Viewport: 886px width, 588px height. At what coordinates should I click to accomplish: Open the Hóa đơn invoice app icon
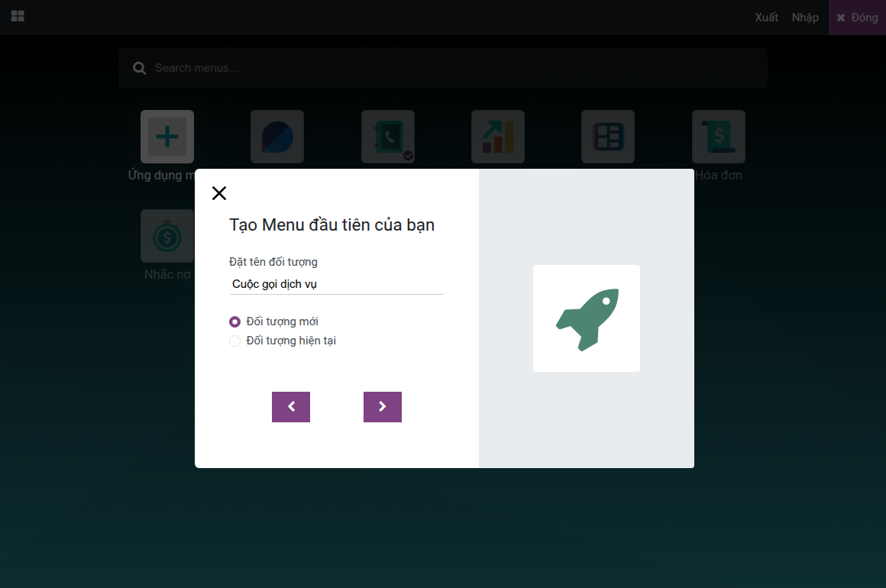[x=719, y=137]
